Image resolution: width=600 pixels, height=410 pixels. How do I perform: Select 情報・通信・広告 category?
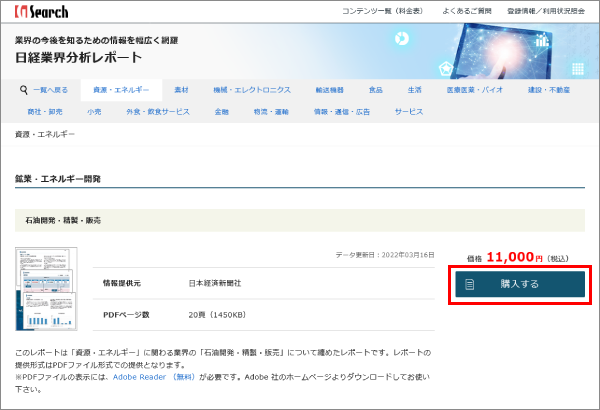coord(342,112)
